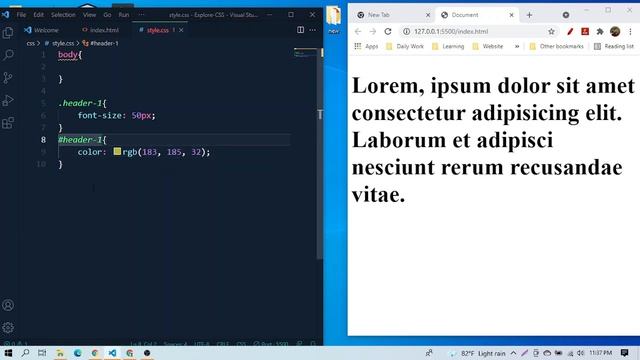This screenshot has width=640, height=360.
Task: Click the .header-1 selector in the editor
Action: tap(80, 103)
